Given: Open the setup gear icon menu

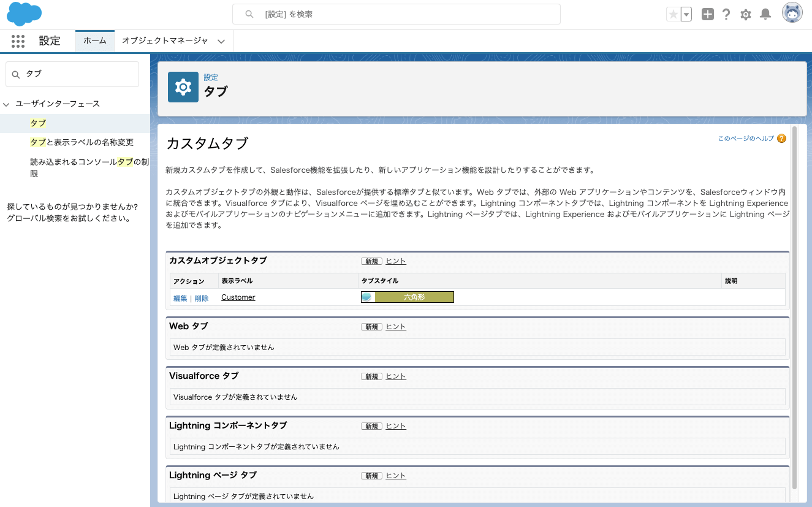Looking at the screenshot, I should click(x=746, y=14).
